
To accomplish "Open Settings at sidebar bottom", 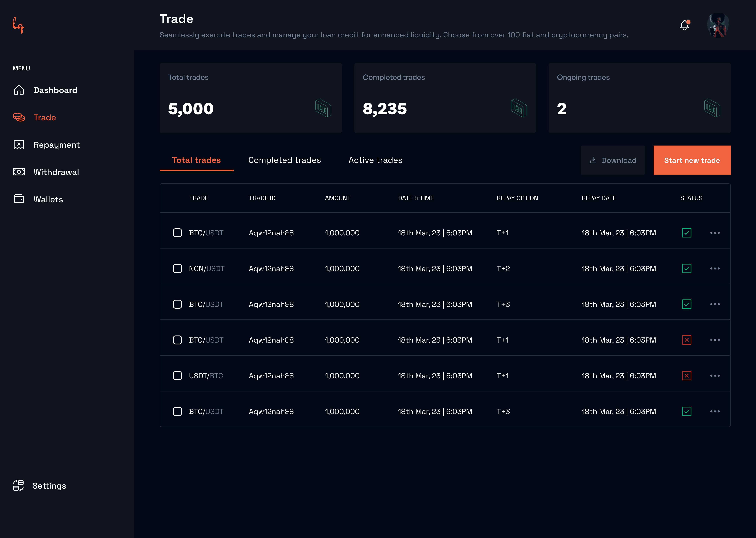I will pos(49,486).
